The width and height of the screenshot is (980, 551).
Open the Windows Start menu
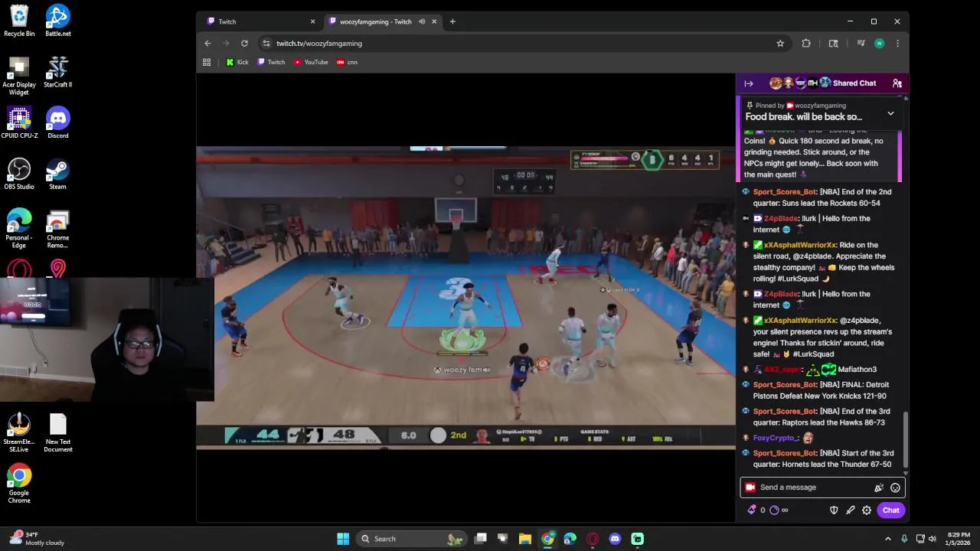(343, 539)
